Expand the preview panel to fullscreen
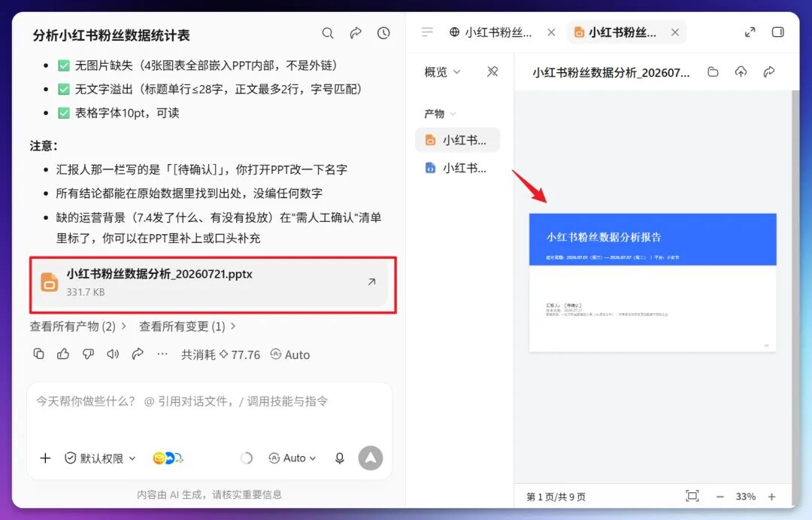 [x=750, y=32]
